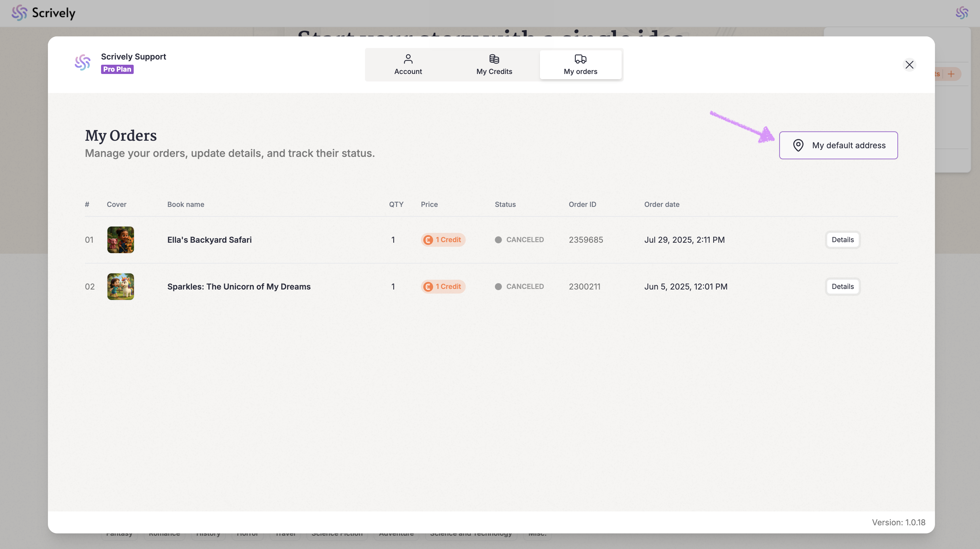Click Ella's Backyard Safari cover thumbnail
The width and height of the screenshot is (980, 549).
pos(121,240)
